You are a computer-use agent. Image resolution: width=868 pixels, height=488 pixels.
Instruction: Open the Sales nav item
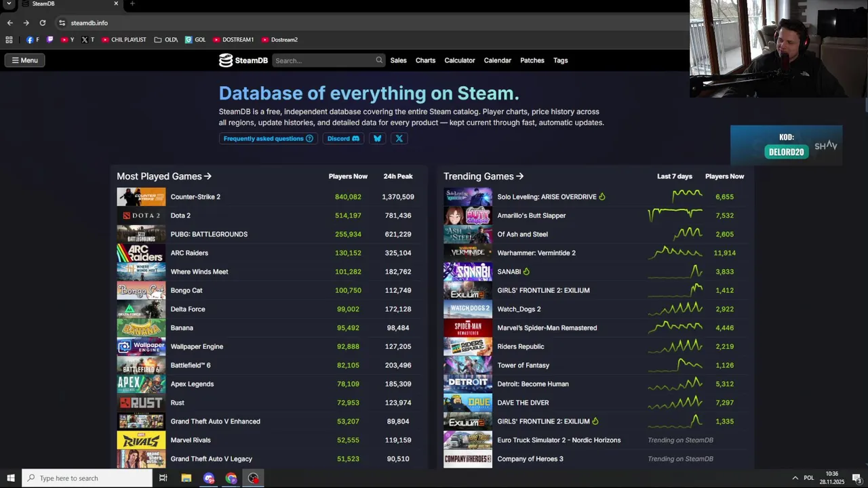(399, 60)
